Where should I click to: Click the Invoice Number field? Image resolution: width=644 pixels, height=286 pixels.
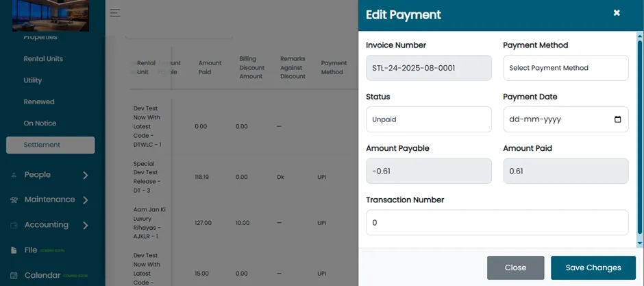428,68
